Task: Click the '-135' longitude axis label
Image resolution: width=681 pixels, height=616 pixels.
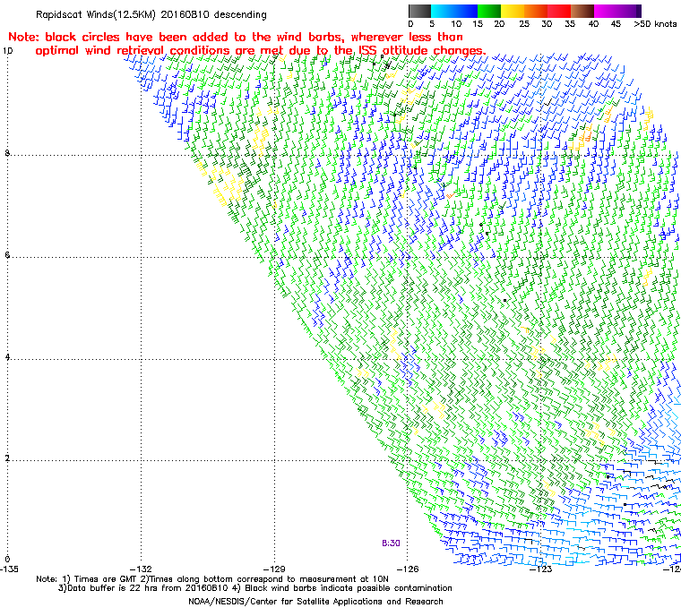Action: 9,569
